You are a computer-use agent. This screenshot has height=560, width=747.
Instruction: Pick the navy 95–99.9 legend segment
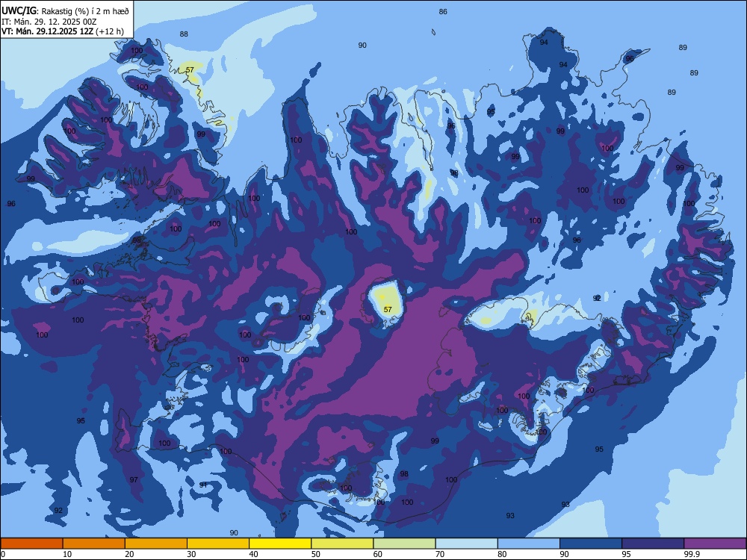(653, 544)
